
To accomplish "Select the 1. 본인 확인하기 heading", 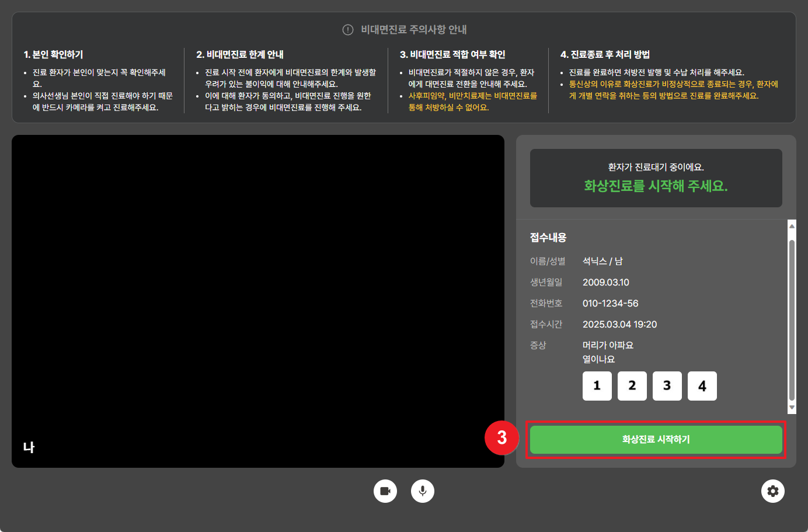I will (x=54, y=54).
